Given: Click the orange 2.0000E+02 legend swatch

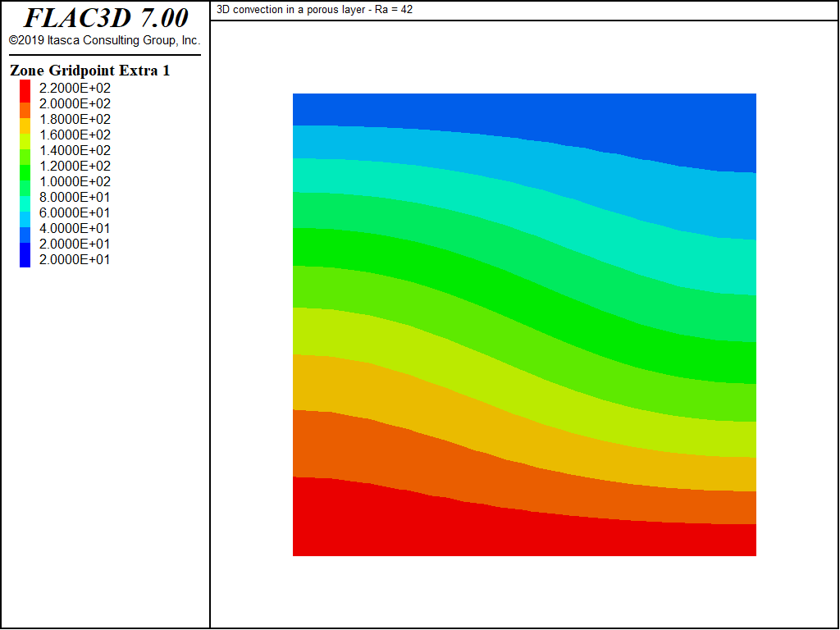Looking at the screenshot, I should click(x=25, y=110).
